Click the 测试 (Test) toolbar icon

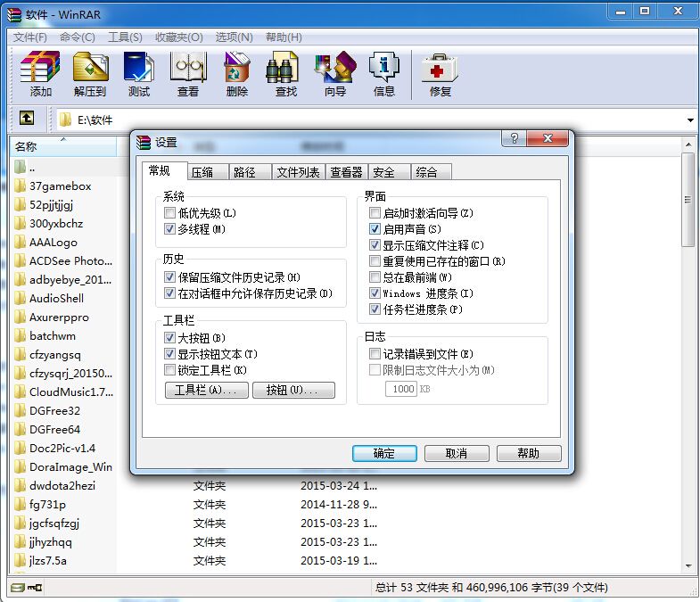(x=139, y=67)
